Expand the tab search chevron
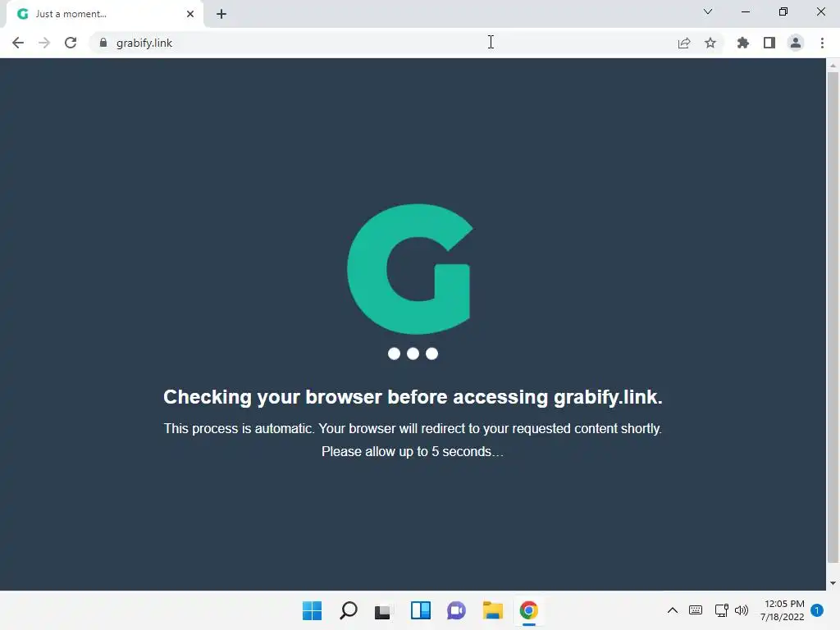This screenshot has width=840, height=630. pos(708,11)
